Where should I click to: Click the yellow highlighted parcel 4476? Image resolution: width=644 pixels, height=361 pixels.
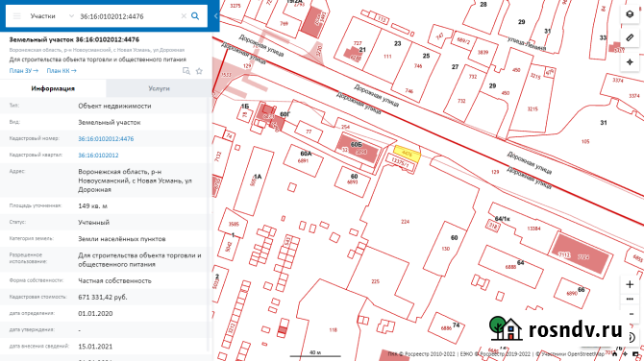(x=407, y=154)
